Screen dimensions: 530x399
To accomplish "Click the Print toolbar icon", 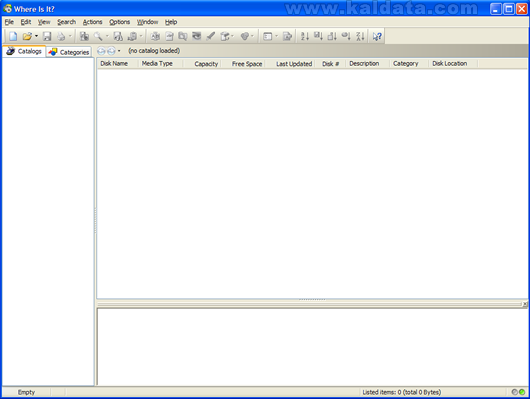I will [x=61, y=36].
